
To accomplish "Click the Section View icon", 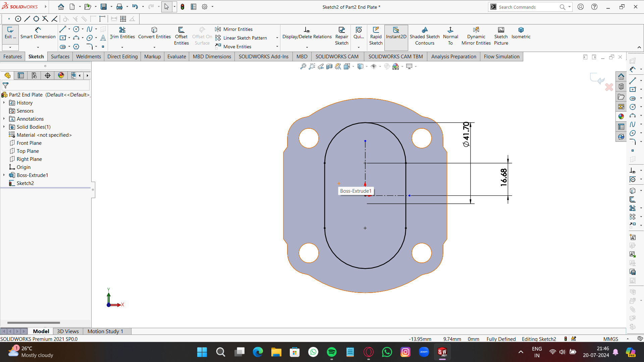I will click(x=329, y=66).
